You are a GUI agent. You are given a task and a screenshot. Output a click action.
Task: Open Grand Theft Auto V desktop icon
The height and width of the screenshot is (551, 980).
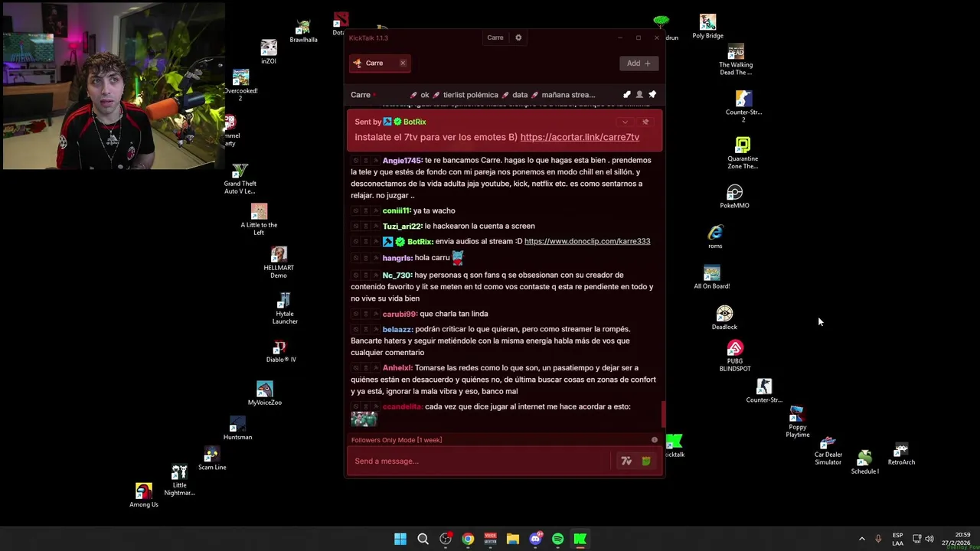coord(240,179)
